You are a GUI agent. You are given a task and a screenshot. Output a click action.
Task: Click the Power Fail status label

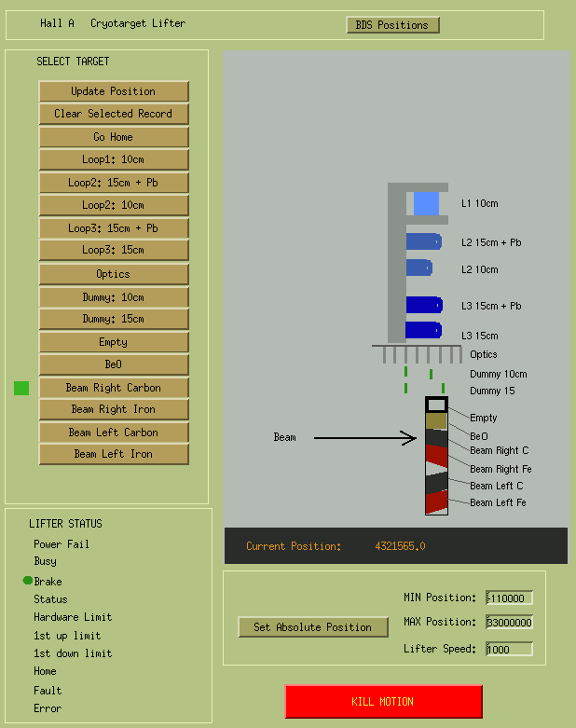point(62,544)
